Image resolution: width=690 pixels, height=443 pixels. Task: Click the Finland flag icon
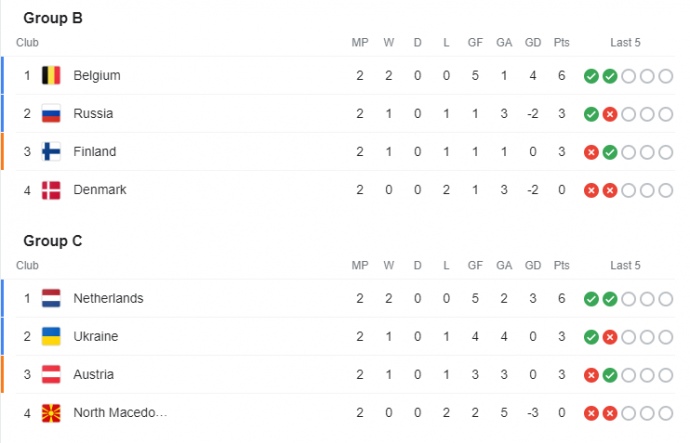pyautogui.click(x=51, y=152)
